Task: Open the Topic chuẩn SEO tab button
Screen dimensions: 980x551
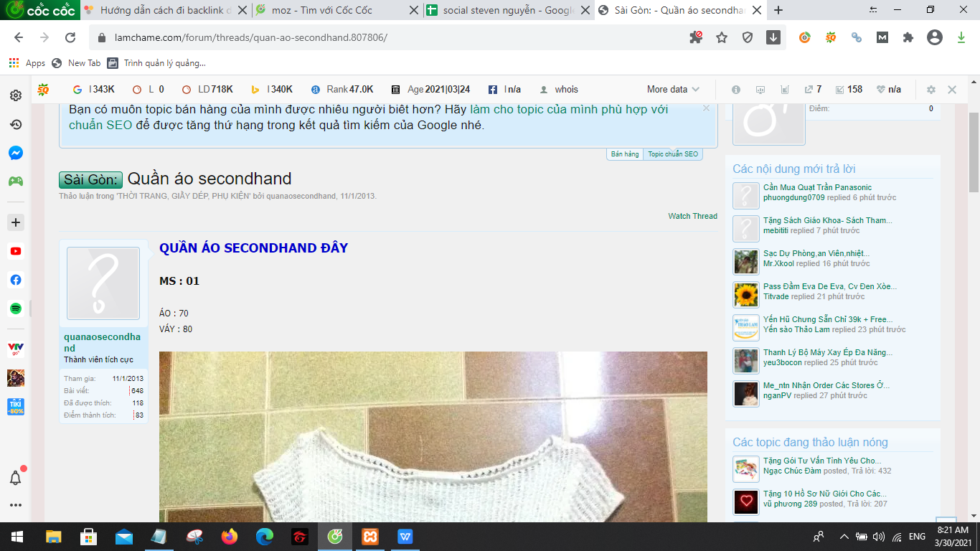Action: coord(672,154)
